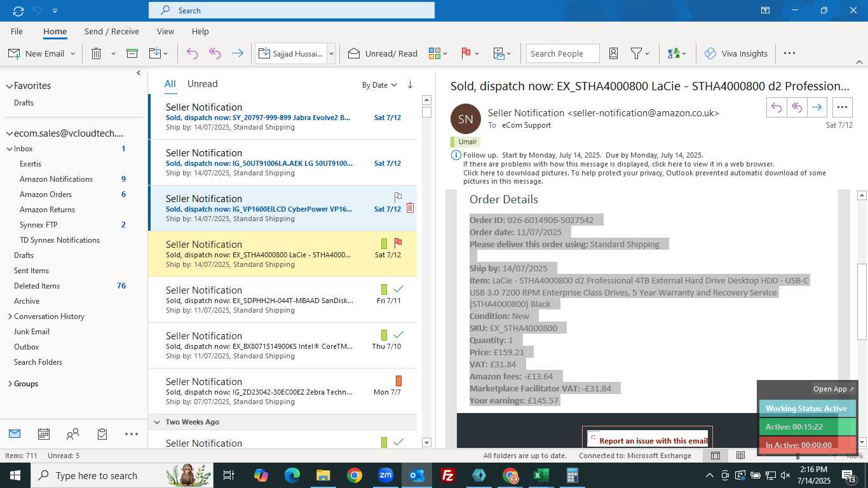Click the Delete trash icon in ribbon

[97, 53]
